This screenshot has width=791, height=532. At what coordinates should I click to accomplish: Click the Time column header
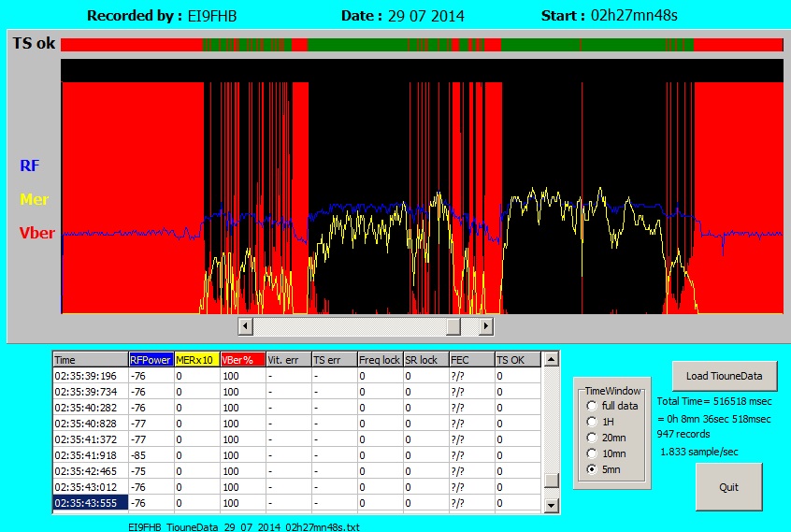(90, 360)
